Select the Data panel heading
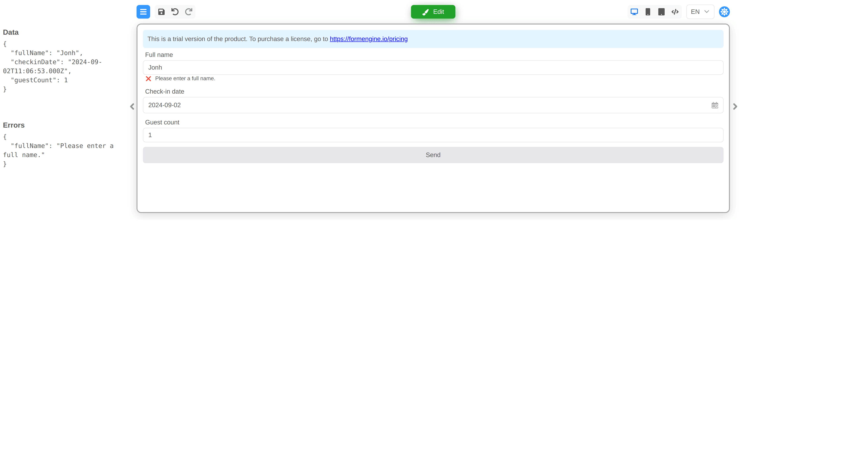Screen dimensions: 868x450 coord(11,32)
